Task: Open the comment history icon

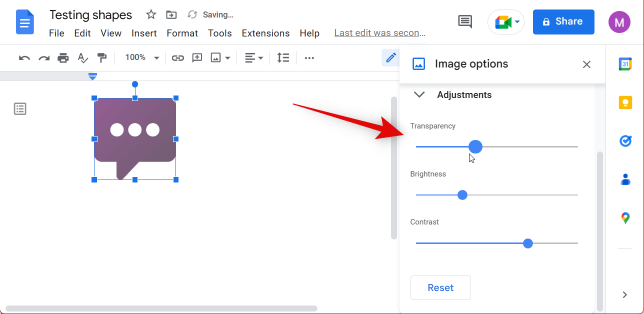Action: [465, 21]
